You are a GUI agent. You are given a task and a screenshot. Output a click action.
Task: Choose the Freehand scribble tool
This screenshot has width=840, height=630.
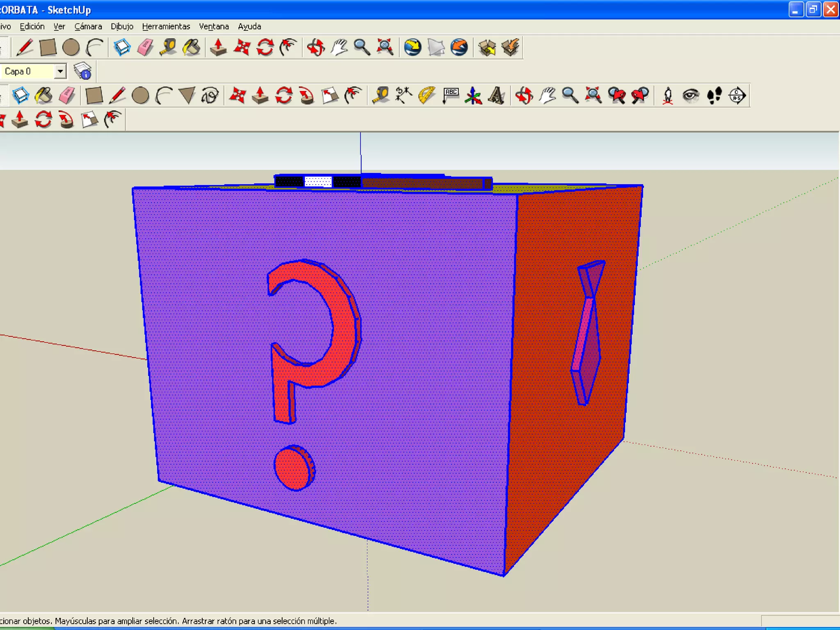click(x=210, y=96)
